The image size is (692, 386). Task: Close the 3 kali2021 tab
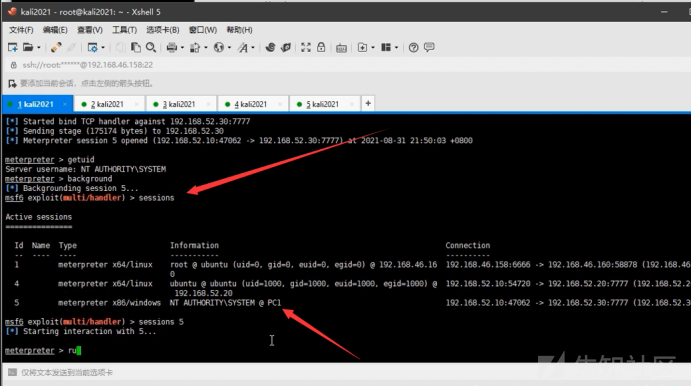[x=208, y=104]
